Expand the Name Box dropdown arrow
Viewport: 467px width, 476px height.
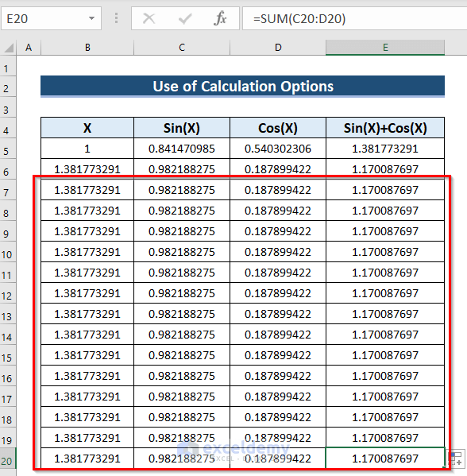pos(91,18)
